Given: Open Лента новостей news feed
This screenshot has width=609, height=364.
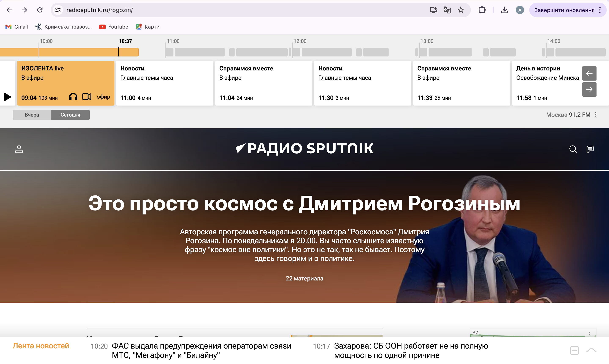Looking at the screenshot, I should tap(41, 346).
